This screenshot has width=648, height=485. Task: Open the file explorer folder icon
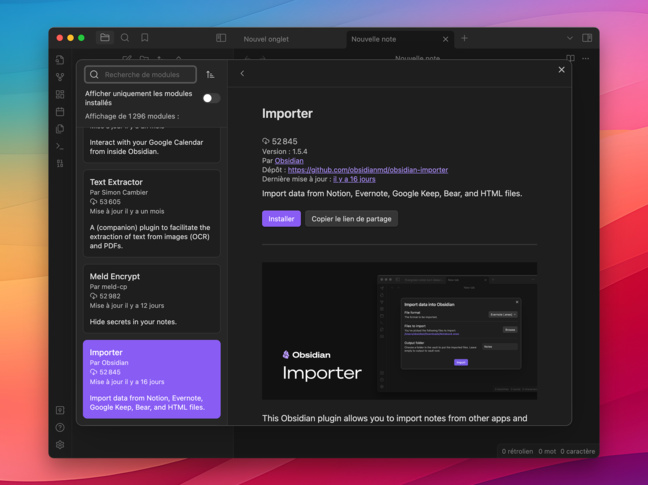click(x=105, y=38)
